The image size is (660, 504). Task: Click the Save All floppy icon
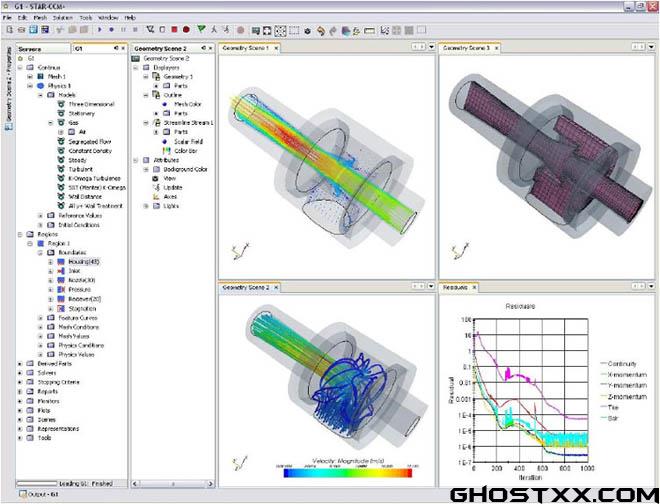click(x=45, y=30)
